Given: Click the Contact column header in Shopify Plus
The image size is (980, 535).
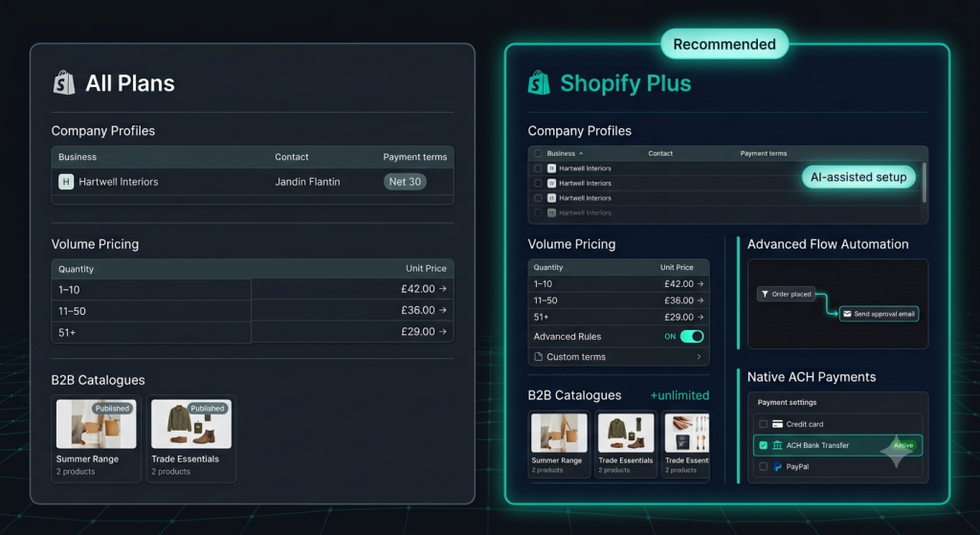Looking at the screenshot, I should (x=660, y=153).
